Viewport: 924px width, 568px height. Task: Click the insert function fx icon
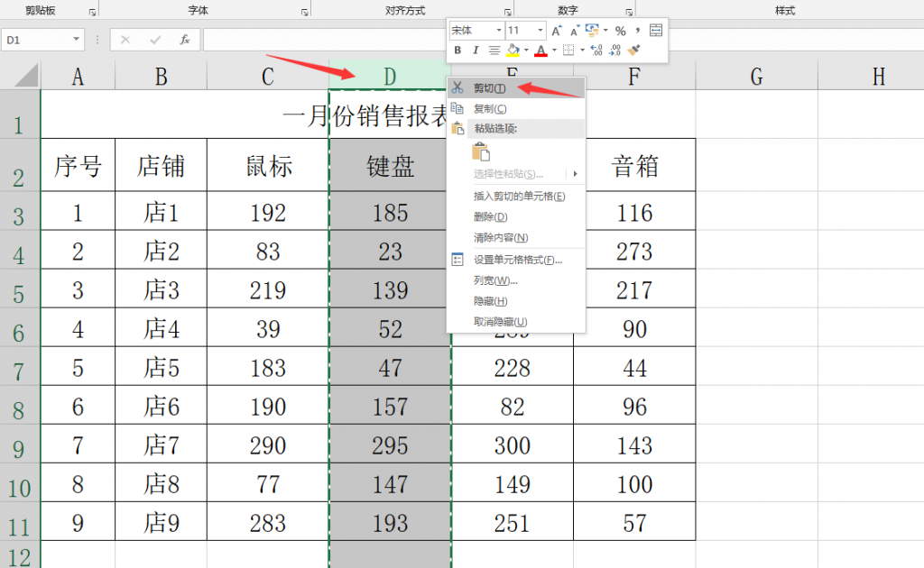(x=184, y=40)
